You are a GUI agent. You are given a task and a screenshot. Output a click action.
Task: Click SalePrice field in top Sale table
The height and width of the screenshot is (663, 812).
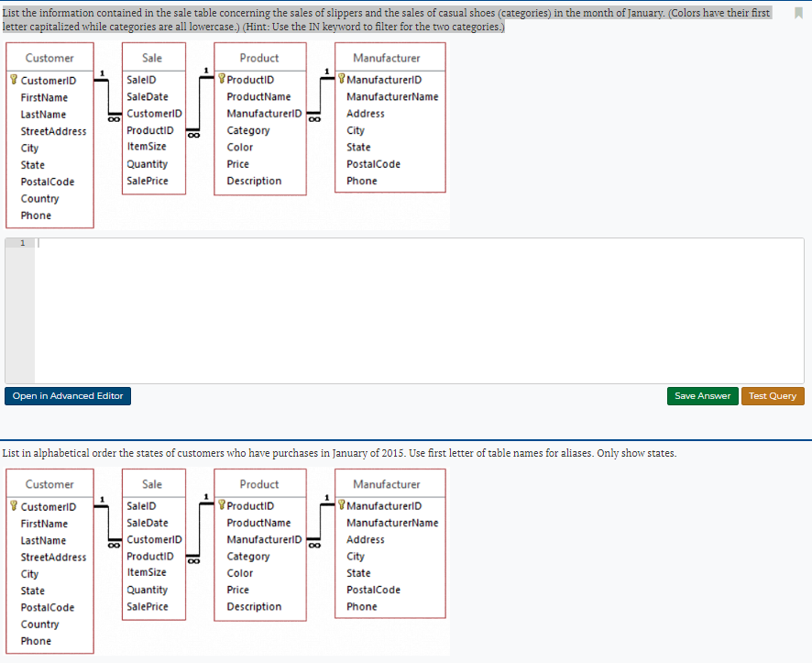(148, 181)
